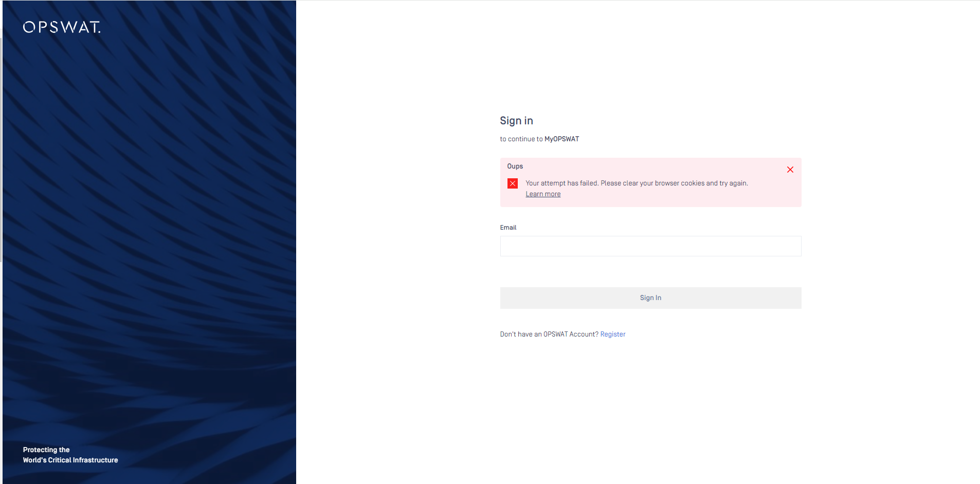This screenshot has height=484, width=980.
Task: Dismiss the Oups error alert
Action: 790,170
